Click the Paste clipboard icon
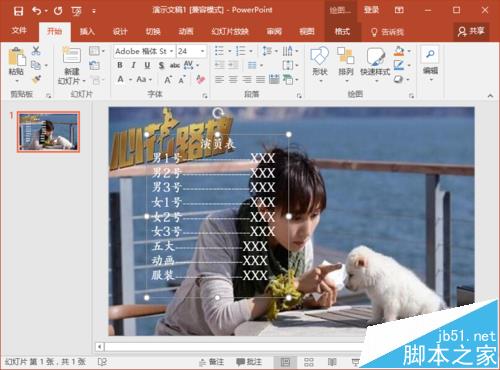Screen dimensions: 500x370 tap(17, 57)
